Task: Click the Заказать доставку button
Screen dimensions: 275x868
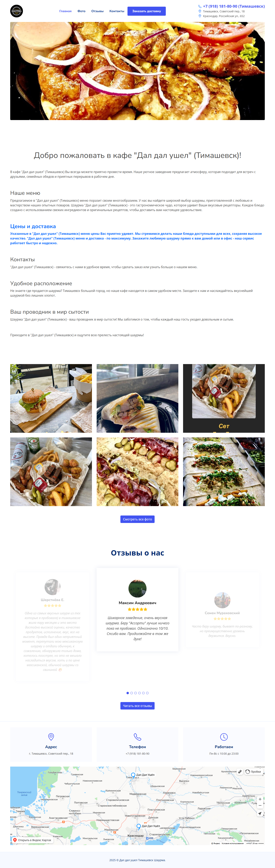Action: [x=147, y=11]
